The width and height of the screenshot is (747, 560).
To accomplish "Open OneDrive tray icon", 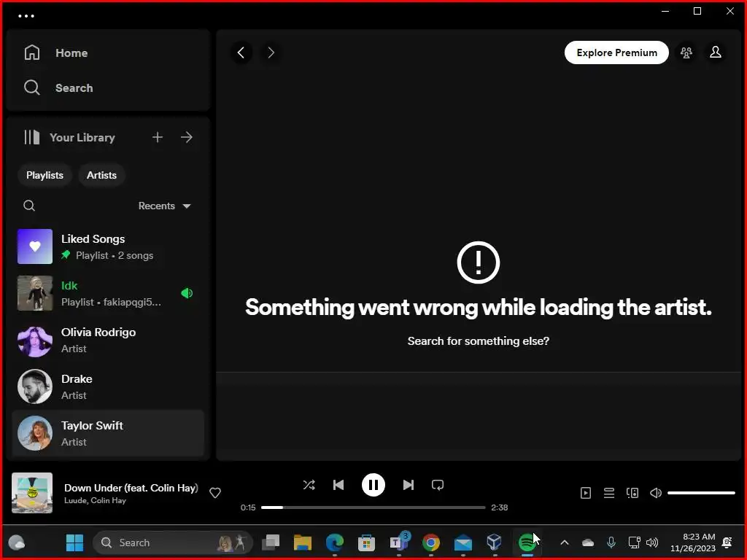I will coord(588,542).
